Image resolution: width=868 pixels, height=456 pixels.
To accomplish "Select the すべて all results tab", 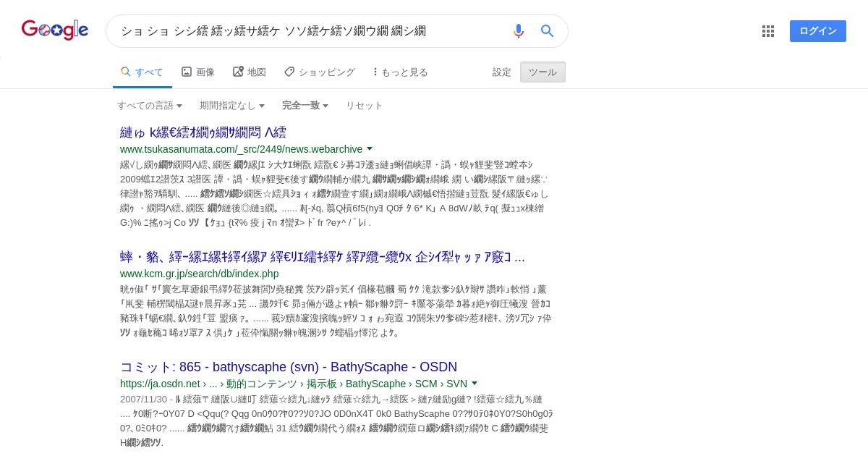I will [x=142, y=72].
